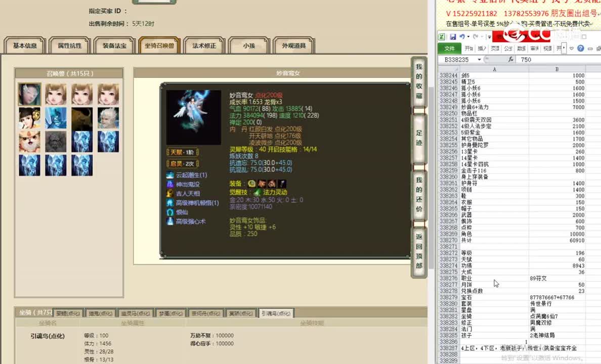Image resolution: width=601 pixels, height=364 pixels.
Task: Click the 恨仙 skill icon
Action: [170, 212]
